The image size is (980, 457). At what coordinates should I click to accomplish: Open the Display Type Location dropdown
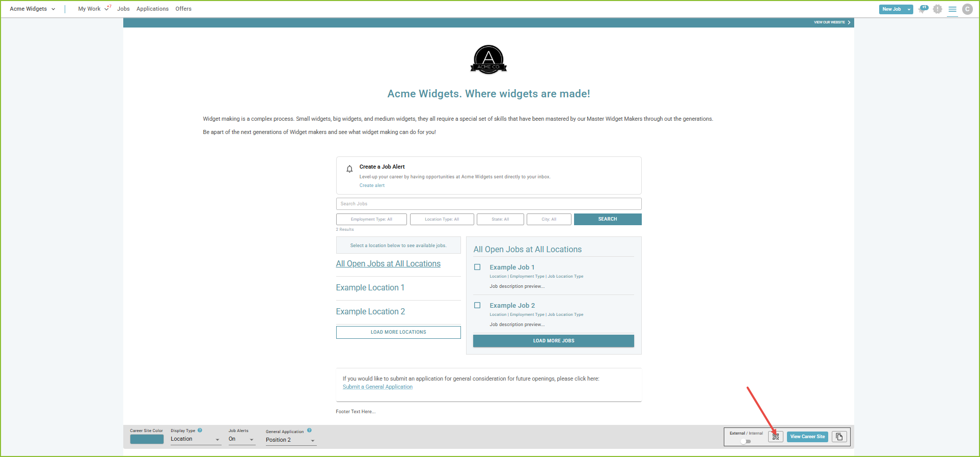pyautogui.click(x=196, y=439)
